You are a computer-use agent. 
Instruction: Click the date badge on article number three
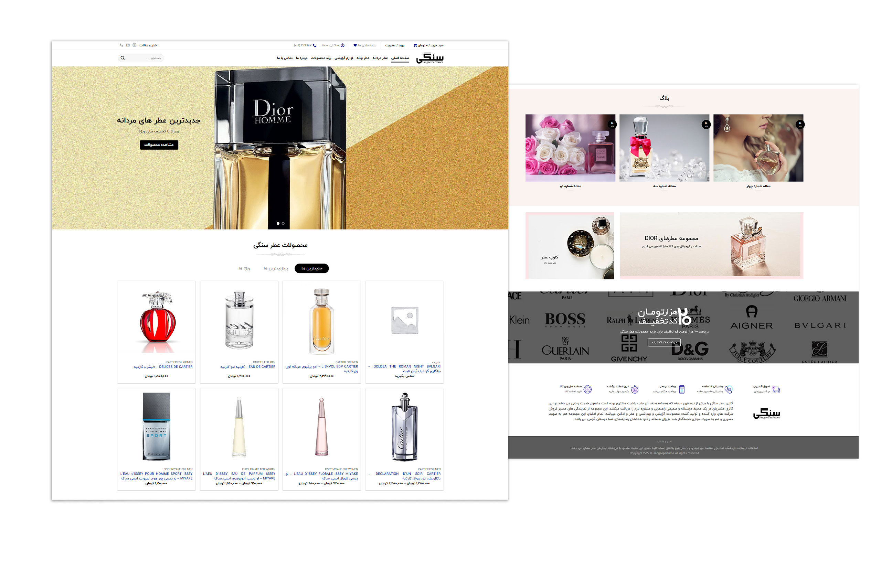706,124
